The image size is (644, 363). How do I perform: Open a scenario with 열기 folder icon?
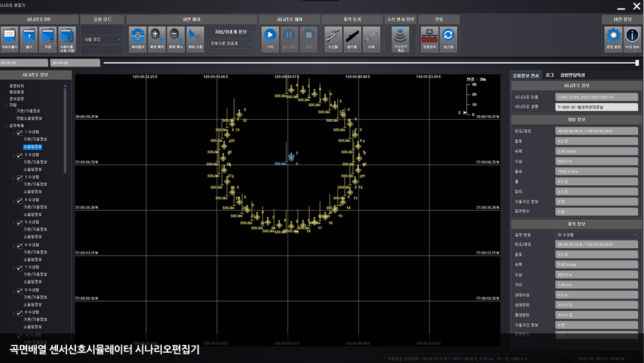pos(29,39)
